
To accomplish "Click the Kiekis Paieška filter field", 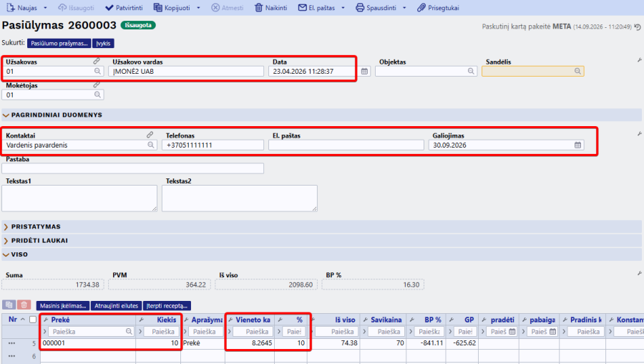I will [162, 332].
